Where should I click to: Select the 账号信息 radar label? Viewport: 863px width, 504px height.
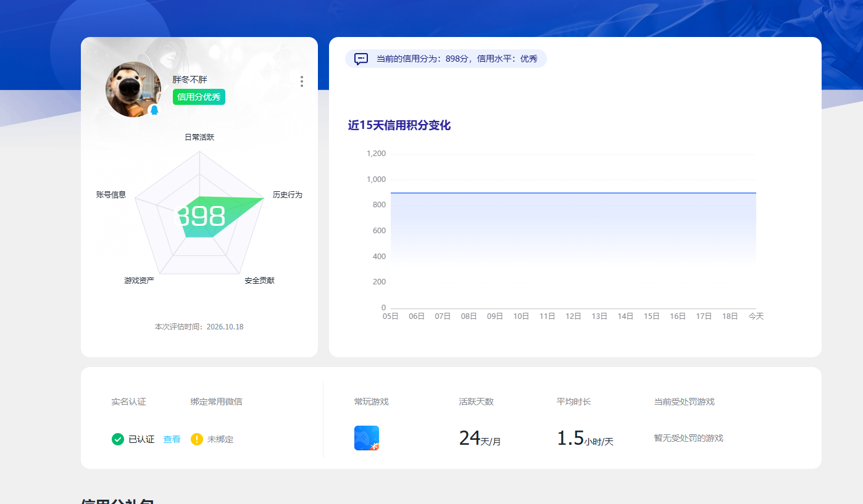pyautogui.click(x=111, y=195)
